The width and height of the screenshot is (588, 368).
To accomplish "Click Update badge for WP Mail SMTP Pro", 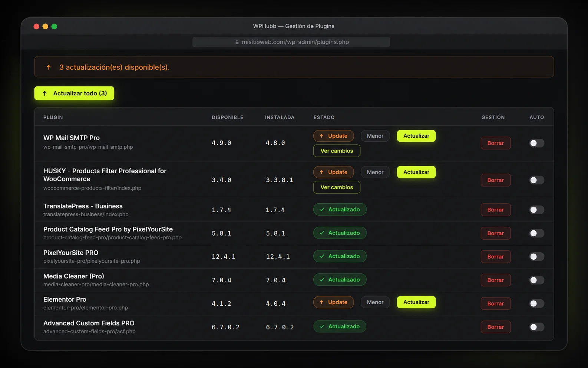I will click(x=334, y=136).
